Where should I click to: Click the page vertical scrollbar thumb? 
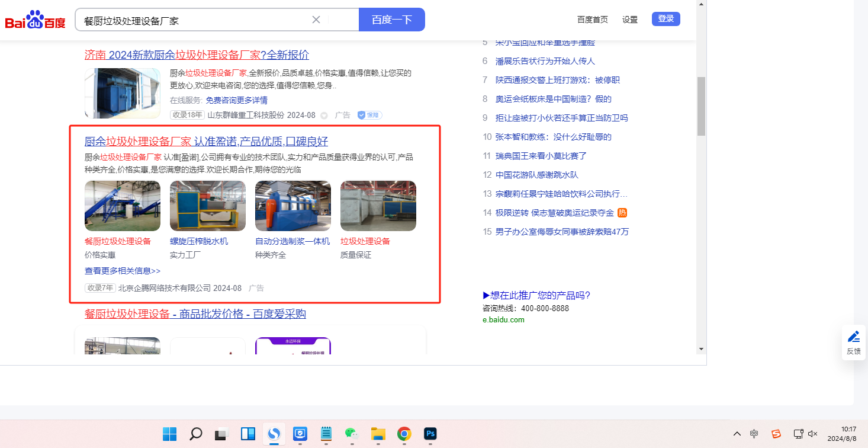tap(701, 107)
